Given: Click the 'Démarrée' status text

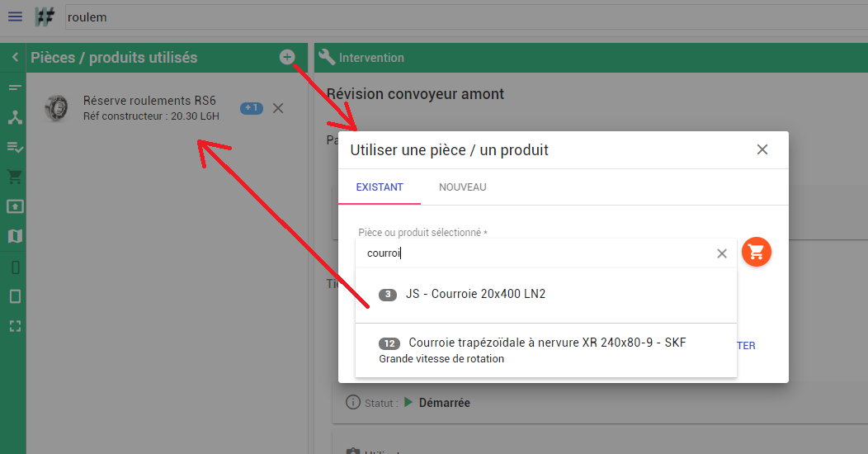Looking at the screenshot, I should (x=445, y=403).
